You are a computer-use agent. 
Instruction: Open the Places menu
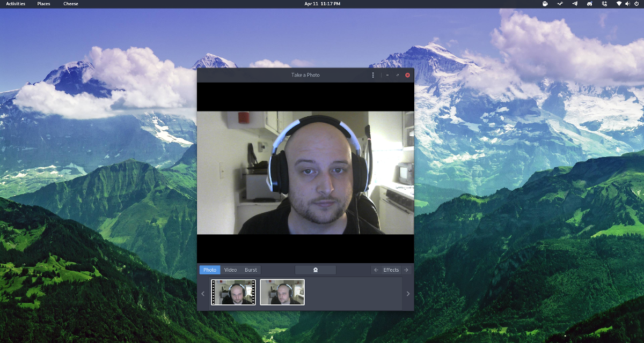click(x=44, y=4)
